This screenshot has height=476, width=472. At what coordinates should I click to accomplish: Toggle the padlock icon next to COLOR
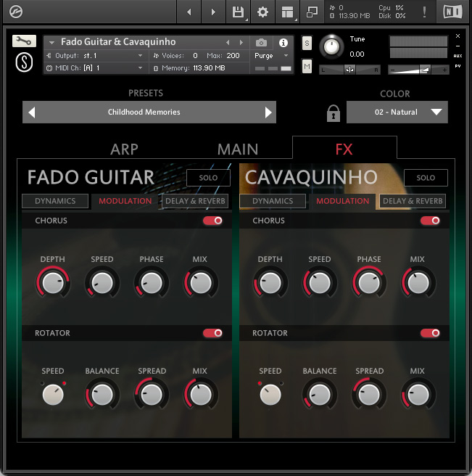(333, 113)
